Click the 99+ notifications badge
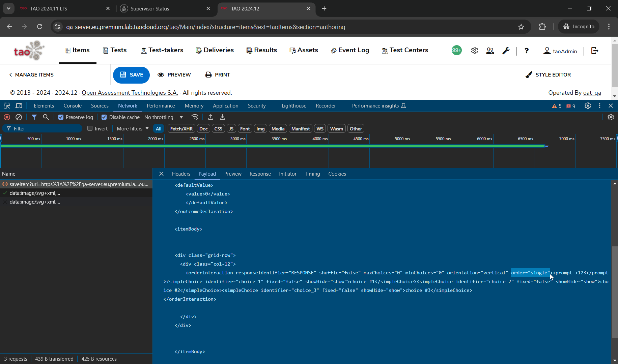 [x=457, y=50]
